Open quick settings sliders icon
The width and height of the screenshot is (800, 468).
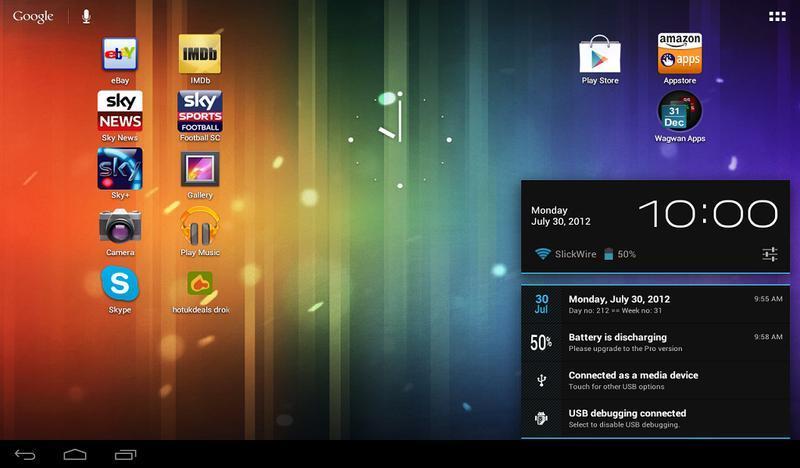[769, 254]
